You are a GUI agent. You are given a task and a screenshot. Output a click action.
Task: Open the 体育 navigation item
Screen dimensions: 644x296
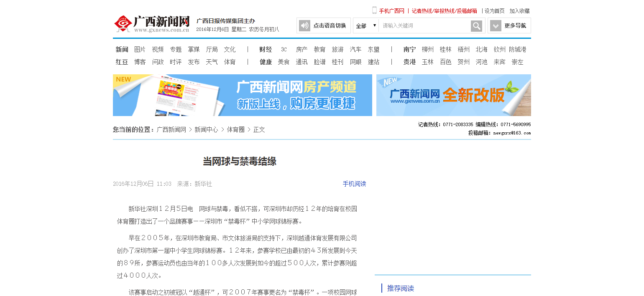230,62
